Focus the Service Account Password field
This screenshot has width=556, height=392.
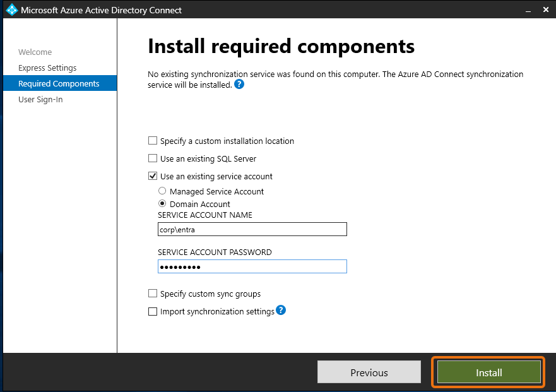[252, 267]
